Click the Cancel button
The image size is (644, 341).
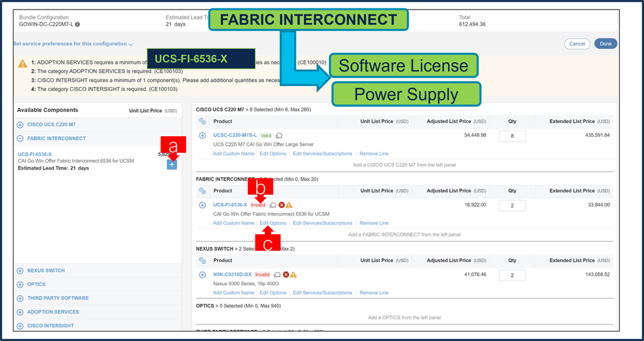(x=577, y=44)
